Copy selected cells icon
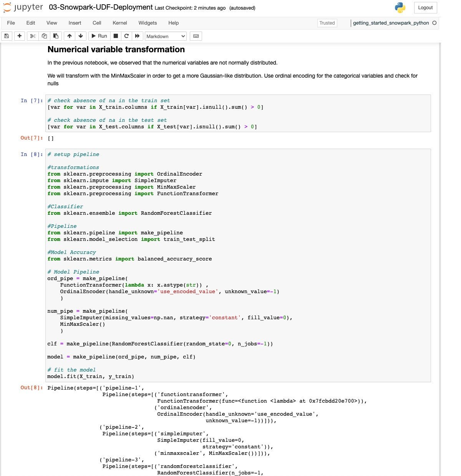The image size is (461, 476). (x=44, y=36)
